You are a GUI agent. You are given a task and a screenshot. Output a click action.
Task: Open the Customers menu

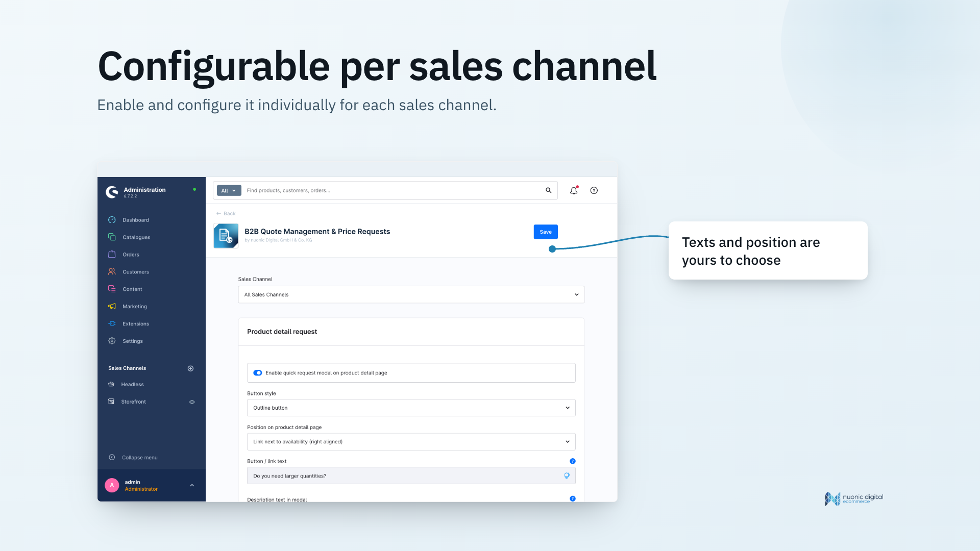click(136, 272)
